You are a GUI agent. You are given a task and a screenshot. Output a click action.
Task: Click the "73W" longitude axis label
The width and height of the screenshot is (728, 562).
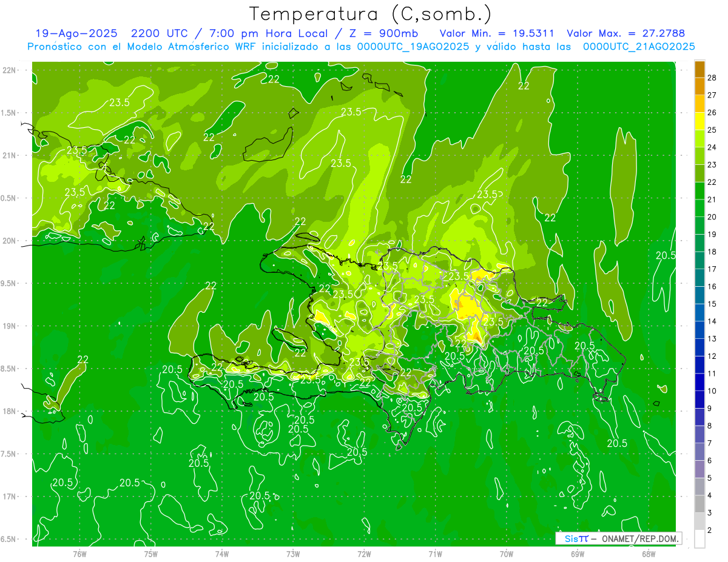(x=293, y=554)
